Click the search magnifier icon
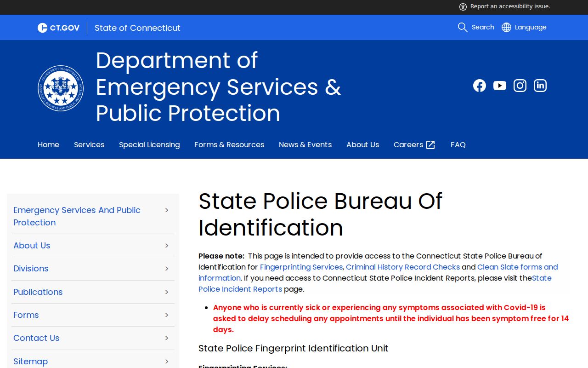 [x=463, y=28]
